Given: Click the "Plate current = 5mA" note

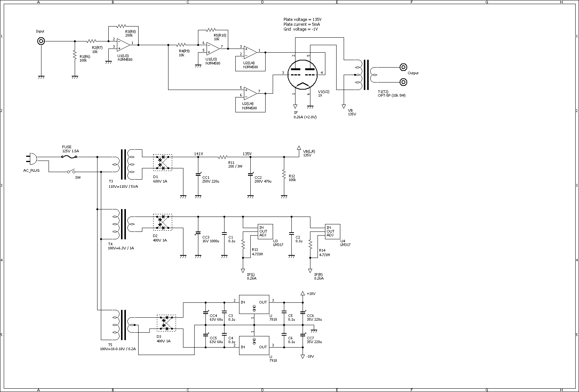Looking at the screenshot, I should pos(302,24).
